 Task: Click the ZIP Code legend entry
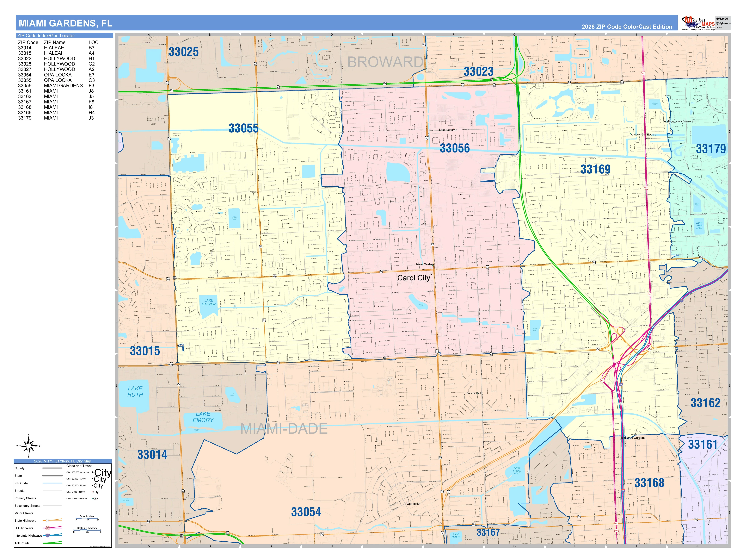click(21, 483)
